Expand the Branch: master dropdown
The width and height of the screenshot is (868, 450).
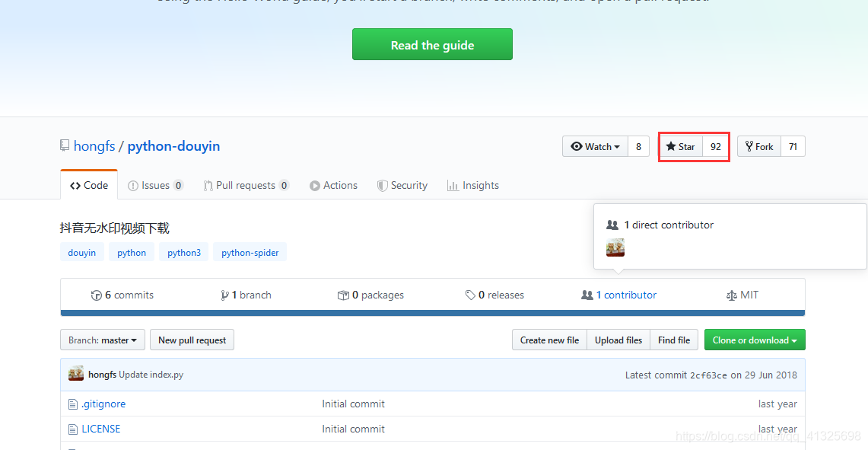tap(103, 340)
